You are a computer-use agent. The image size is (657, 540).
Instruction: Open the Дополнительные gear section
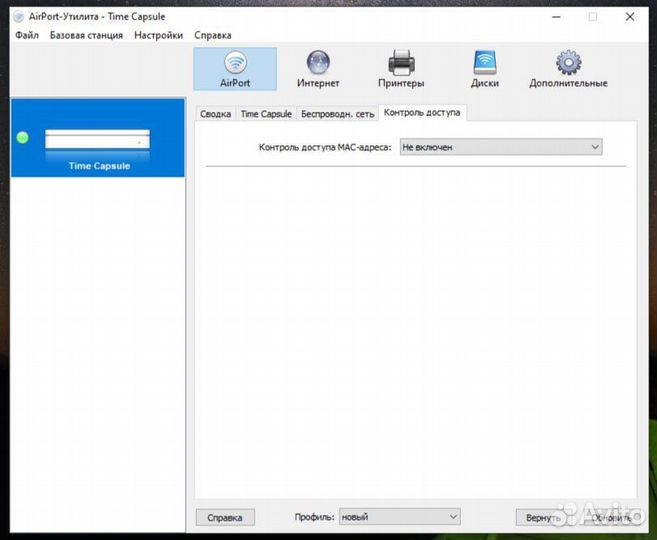[x=568, y=69]
